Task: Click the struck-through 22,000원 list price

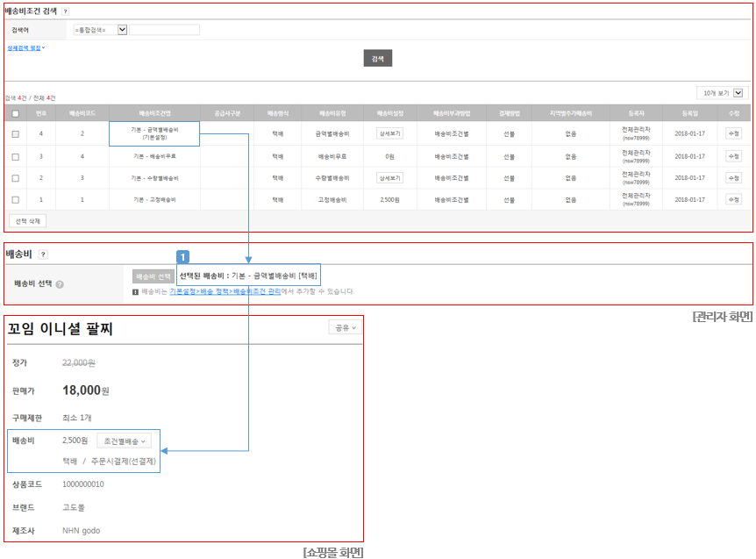Action: pos(79,362)
